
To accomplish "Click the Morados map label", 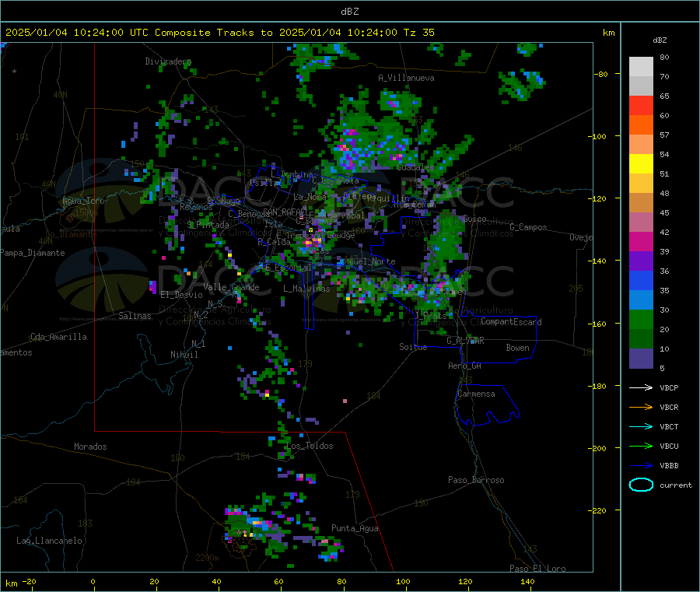I will coord(90,447).
